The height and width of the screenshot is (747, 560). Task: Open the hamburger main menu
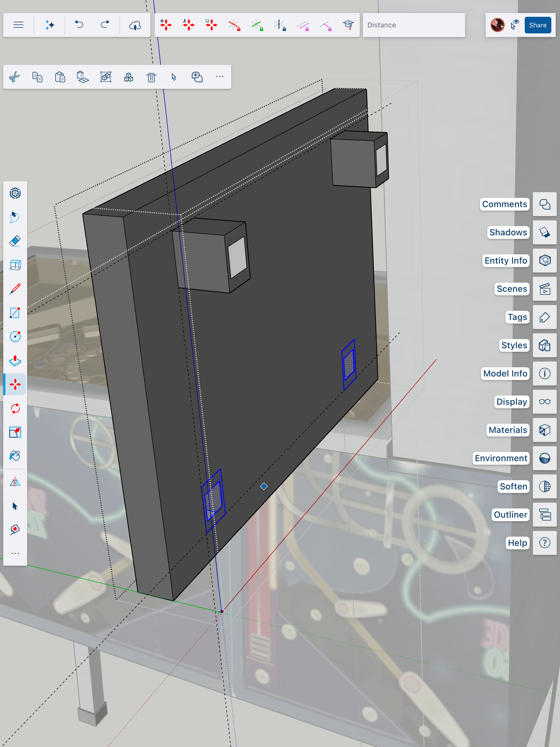(19, 25)
